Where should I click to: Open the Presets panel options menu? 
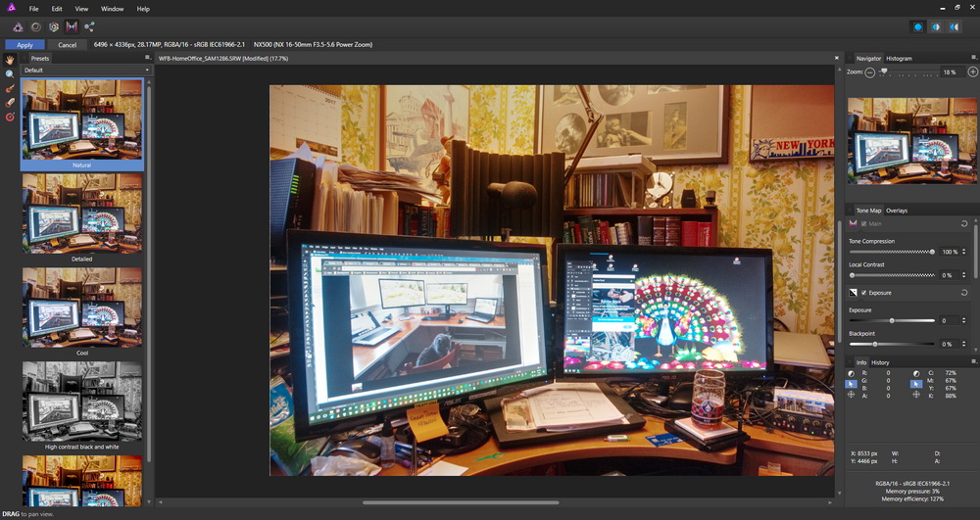149,58
